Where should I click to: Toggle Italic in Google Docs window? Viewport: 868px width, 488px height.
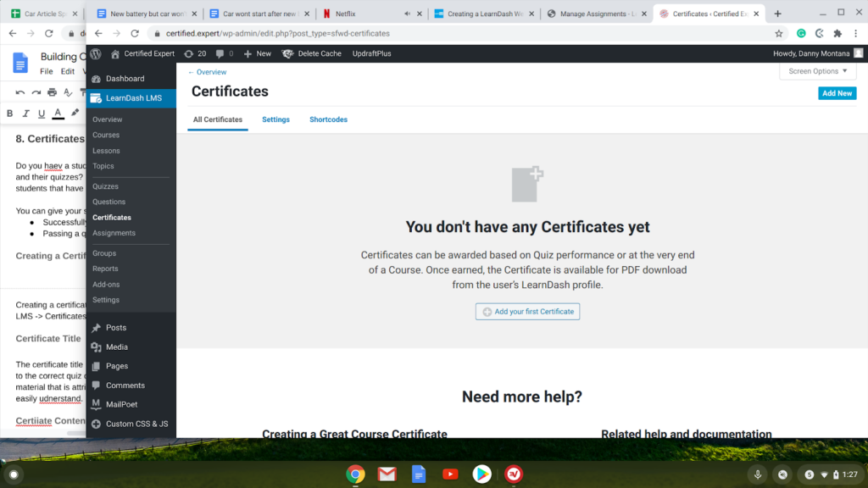(25, 114)
